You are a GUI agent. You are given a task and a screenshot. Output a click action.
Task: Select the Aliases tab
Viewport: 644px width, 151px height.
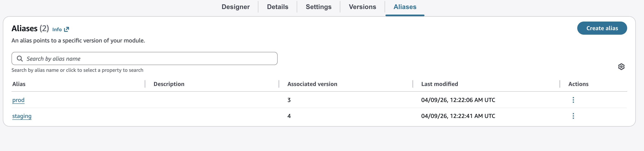[405, 7]
